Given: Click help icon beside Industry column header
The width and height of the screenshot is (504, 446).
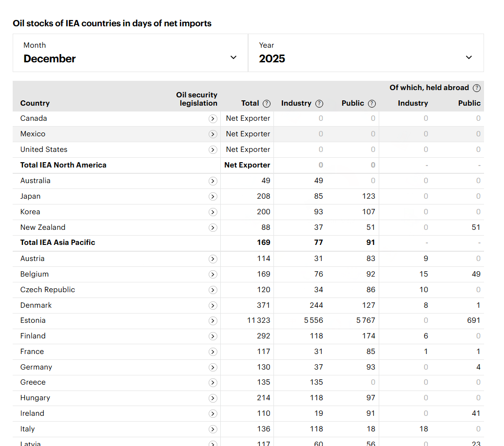Looking at the screenshot, I should [x=319, y=104].
